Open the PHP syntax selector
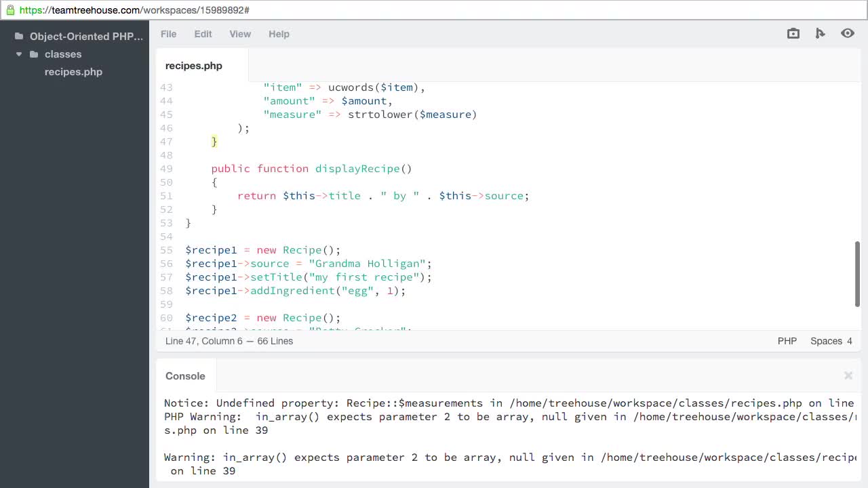Screen dimensions: 868x488 point(787,341)
